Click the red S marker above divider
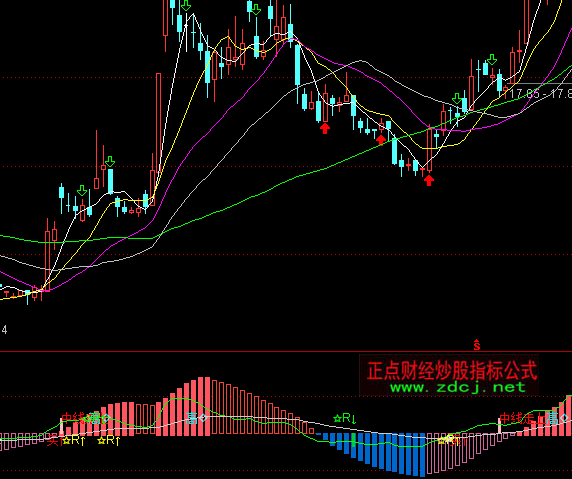 pos(477,344)
